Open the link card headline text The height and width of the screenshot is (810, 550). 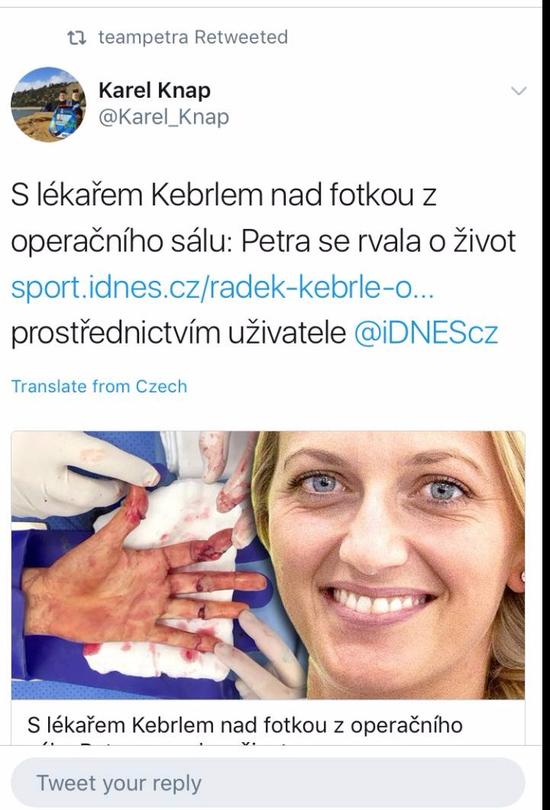click(x=244, y=725)
